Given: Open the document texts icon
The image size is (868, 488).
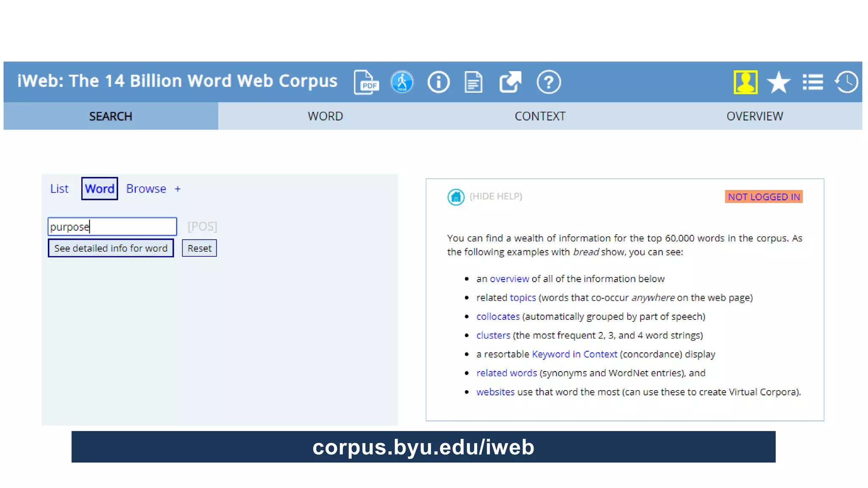Looking at the screenshot, I should (473, 82).
